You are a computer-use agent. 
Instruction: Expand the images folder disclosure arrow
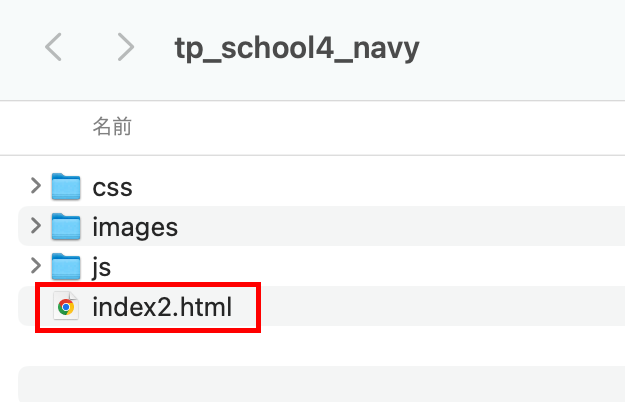(x=36, y=226)
